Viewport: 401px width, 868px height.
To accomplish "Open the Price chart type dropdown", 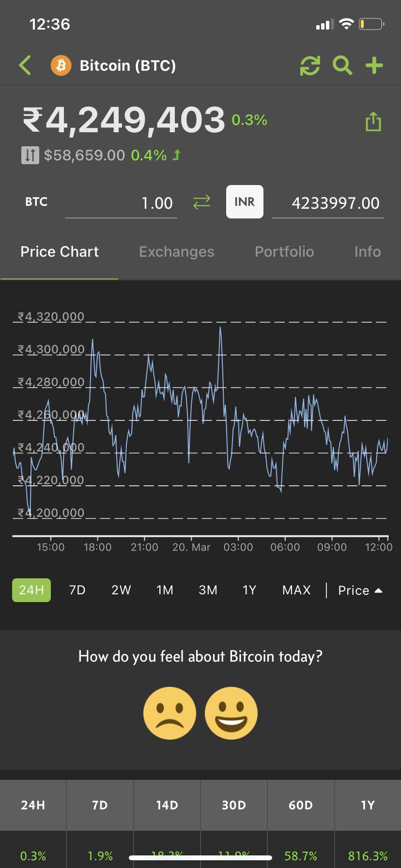I will 360,590.
